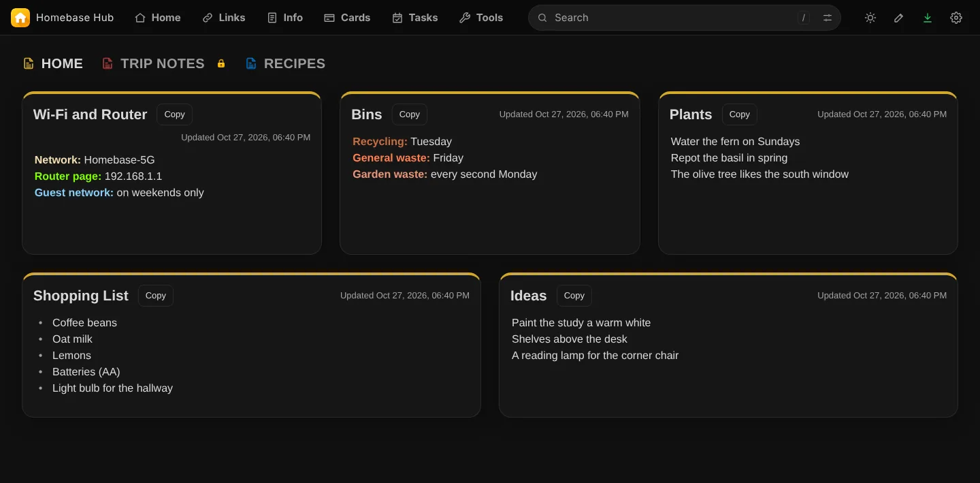This screenshot has height=483, width=980.
Task: Select the TRIP NOTES page tab
Action: point(153,63)
